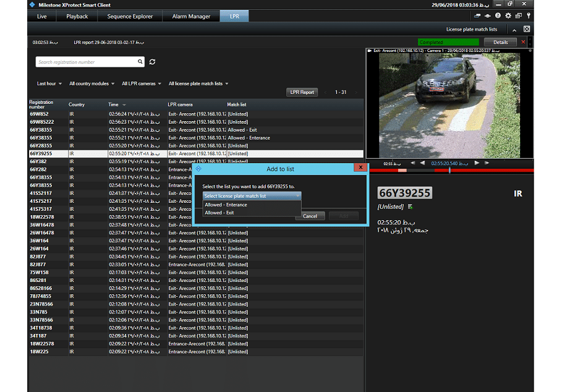Viewport: 562px width, 392px height.
Task: Open All LPR cameras filter
Action: tap(141, 83)
